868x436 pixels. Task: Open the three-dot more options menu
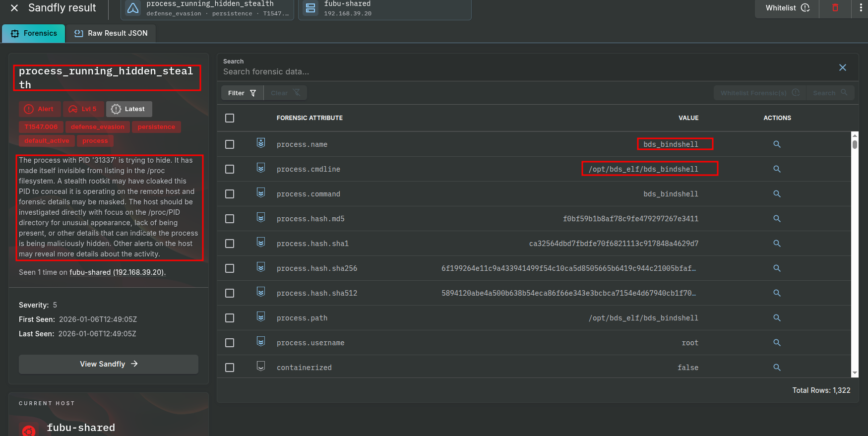pyautogui.click(x=861, y=8)
